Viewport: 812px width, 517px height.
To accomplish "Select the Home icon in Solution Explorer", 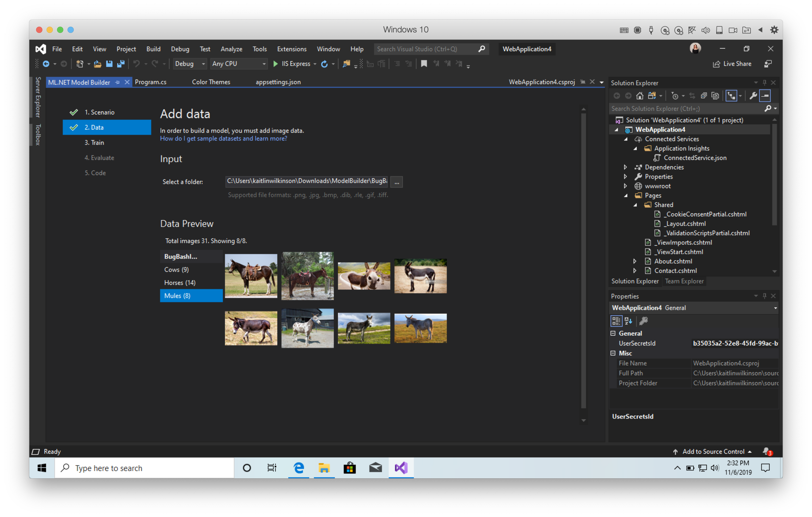I will coord(640,95).
